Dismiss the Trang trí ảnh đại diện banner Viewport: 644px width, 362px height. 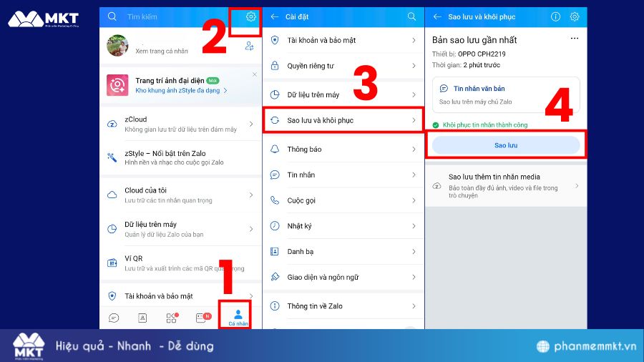[255, 74]
